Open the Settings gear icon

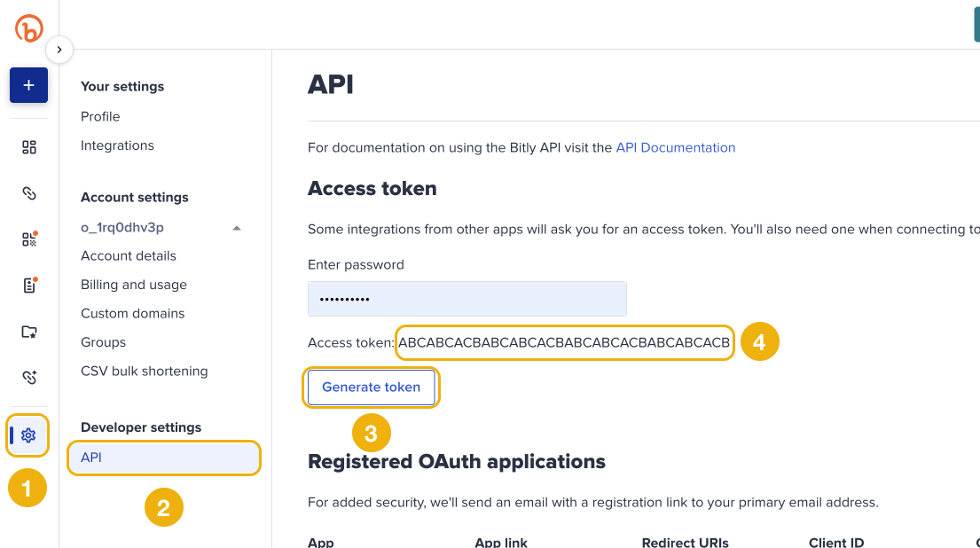[28, 434]
